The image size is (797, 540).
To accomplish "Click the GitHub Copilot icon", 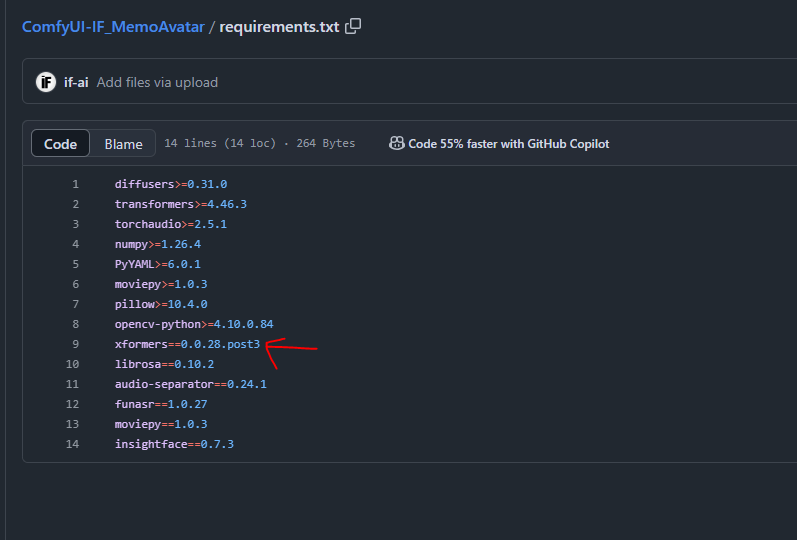I will tap(396, 143).
